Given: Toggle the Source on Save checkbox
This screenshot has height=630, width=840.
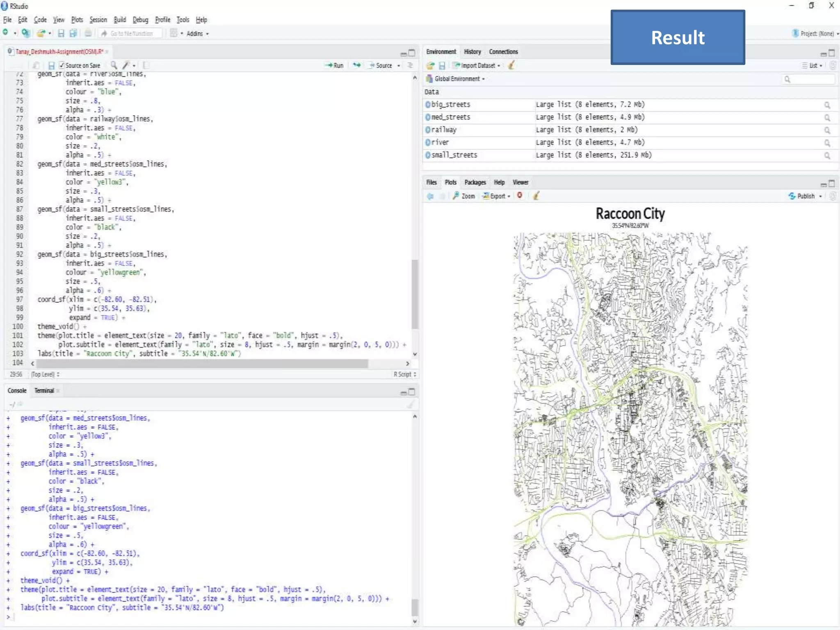Looking at the screenshot, I should pyautogui.click(x=62, y=65).
